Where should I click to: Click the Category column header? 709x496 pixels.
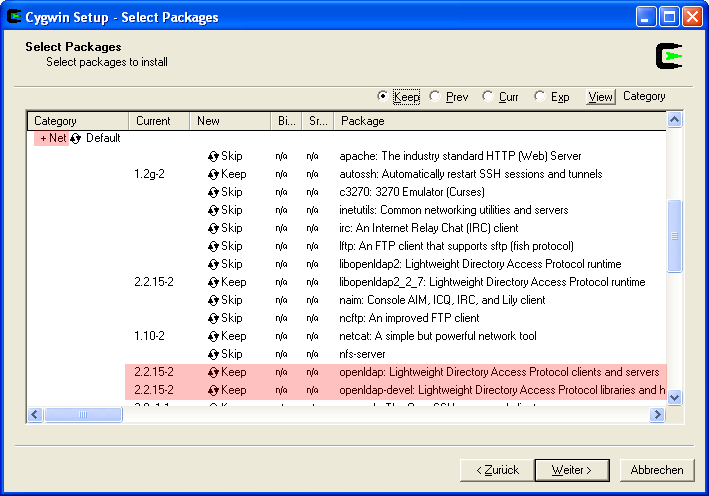tap(78, 121)
